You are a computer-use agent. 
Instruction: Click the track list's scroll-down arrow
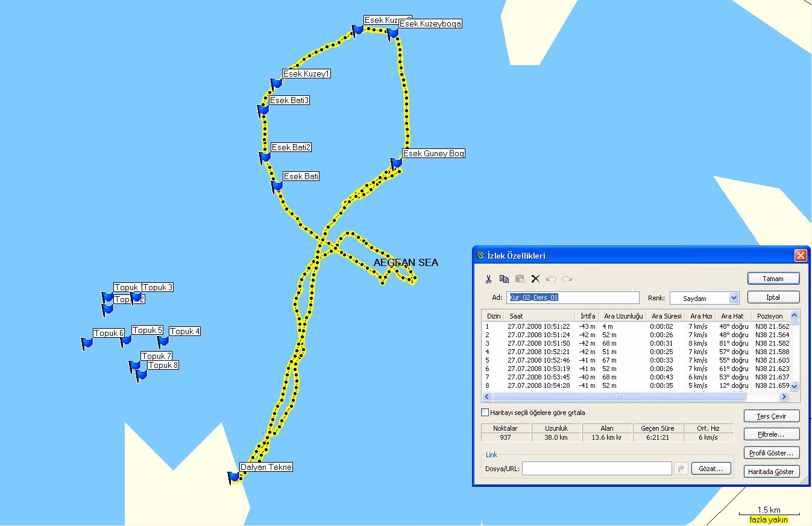point(795,386)
